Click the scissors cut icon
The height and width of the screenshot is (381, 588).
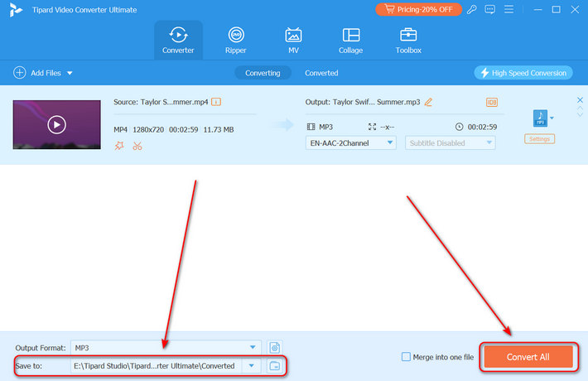[137, 146]
